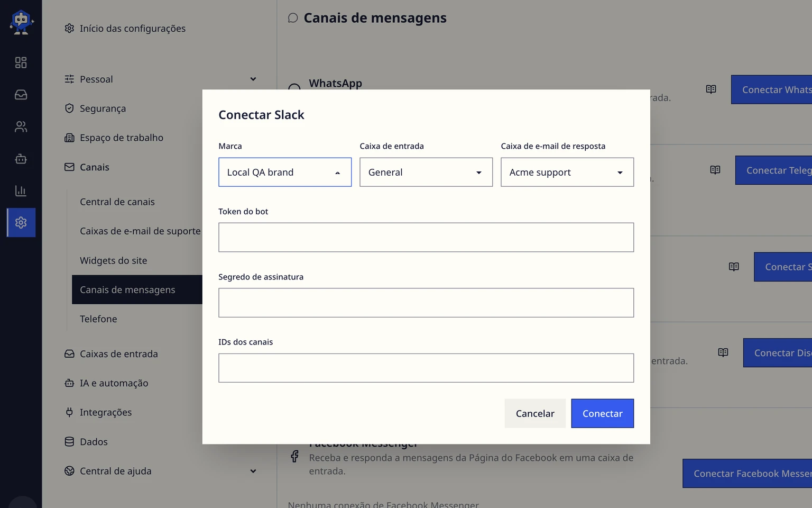The width and height of the screenshot is (812, 508).
Task: Open the contacts people icon in sidebar
Action: [21, 127]
